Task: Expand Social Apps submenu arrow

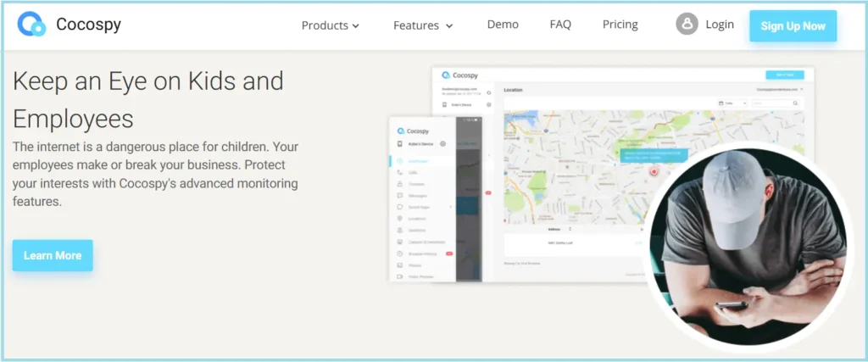Action: (x=451, y=207)
